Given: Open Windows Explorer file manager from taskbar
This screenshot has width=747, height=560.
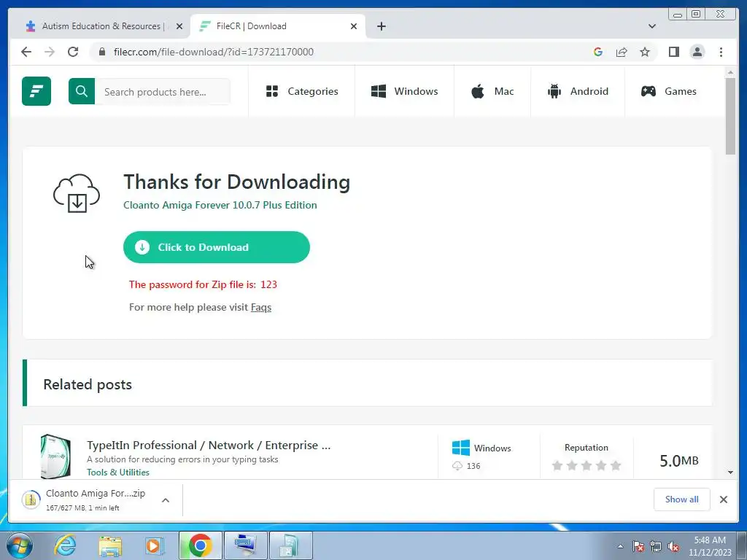Looking at the screenshot, I should tap(110, 545).
